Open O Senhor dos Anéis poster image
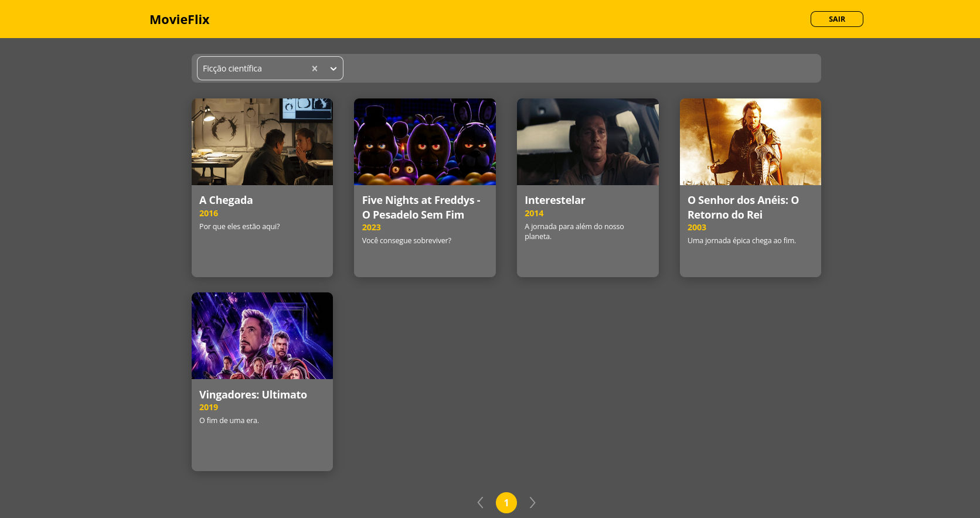980x518 pixels. (750, 142)
